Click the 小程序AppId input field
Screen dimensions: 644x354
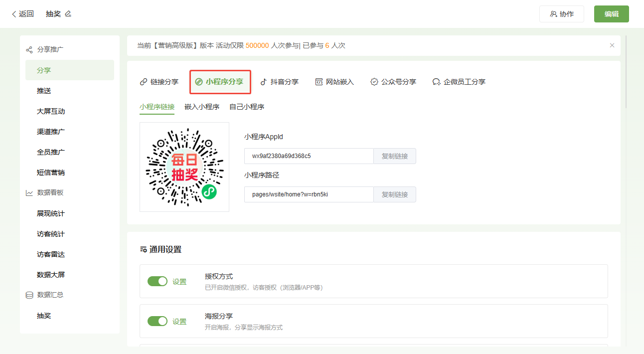pyautogui.click(x=309, y=156)
